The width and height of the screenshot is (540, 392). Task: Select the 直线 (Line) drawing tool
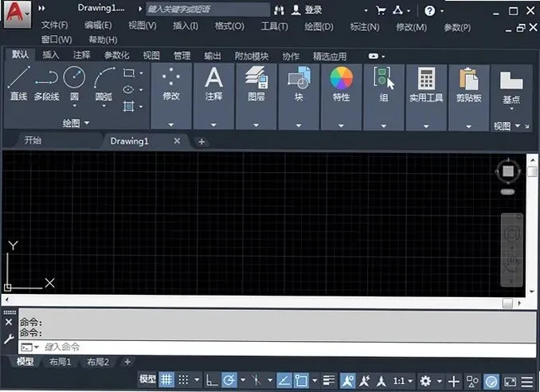pos(18,84)
